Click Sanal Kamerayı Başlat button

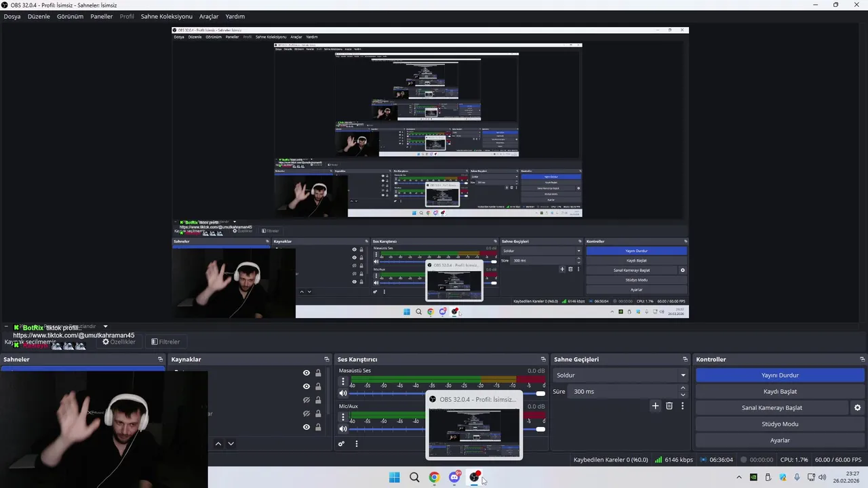click(772, 407)
